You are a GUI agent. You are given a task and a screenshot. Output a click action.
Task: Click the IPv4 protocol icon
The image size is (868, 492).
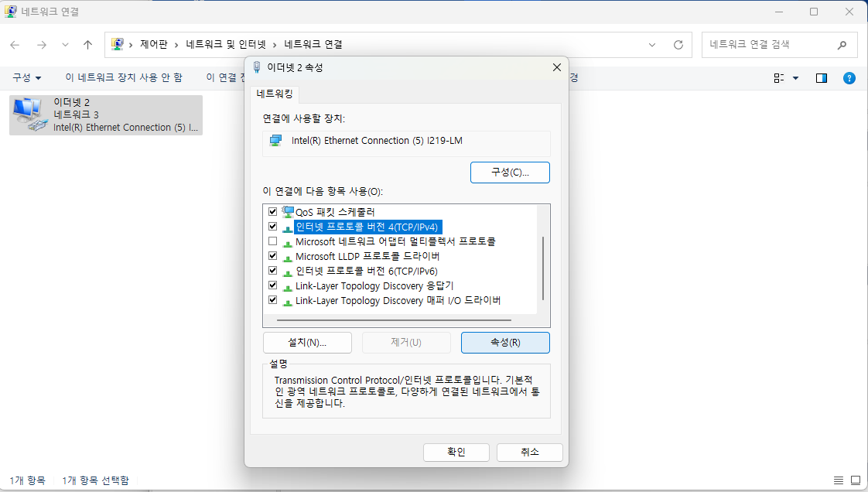tap(288, 227)
